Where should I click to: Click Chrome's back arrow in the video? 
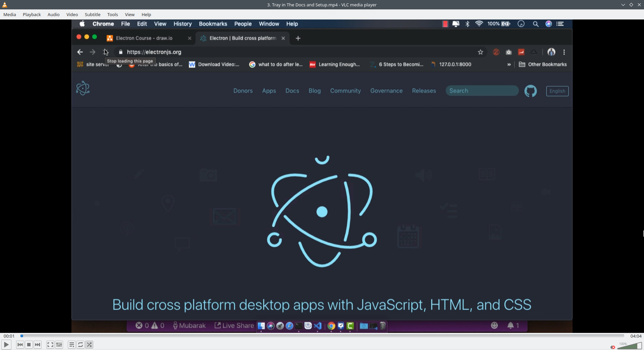[80, 52]
